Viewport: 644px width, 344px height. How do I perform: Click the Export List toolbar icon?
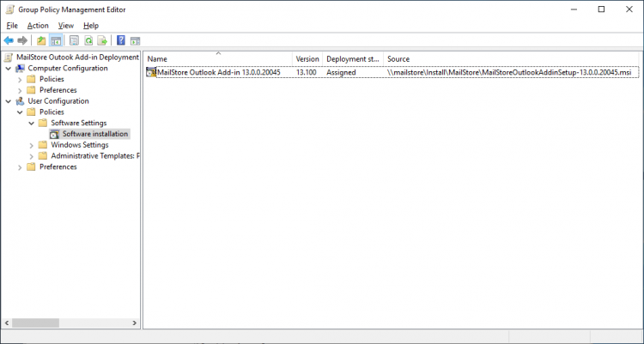pyautogui.click(x=102, y=40)
